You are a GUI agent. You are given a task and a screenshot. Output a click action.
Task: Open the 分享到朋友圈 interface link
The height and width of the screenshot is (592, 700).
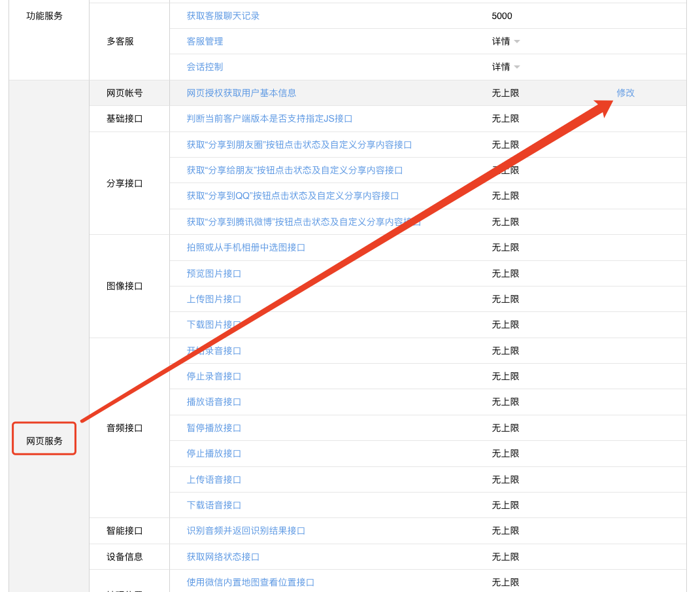coord(299,145)
